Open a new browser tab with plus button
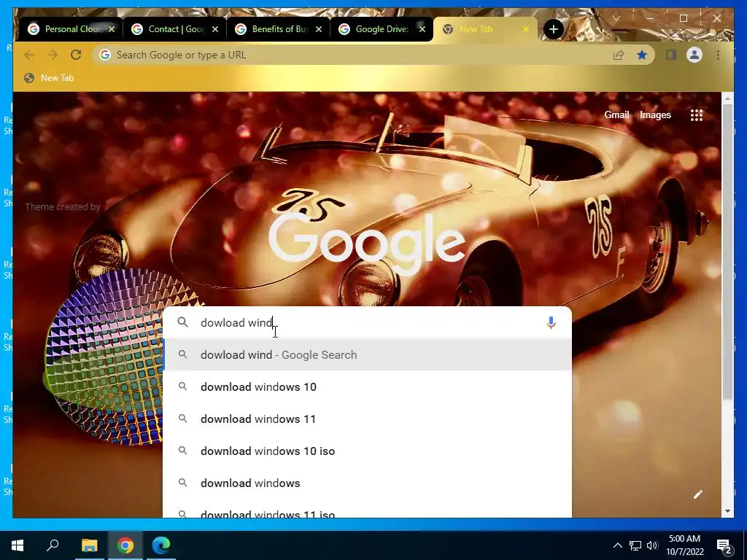This screenshot has width=747, height=560. (x=553, y=29)
